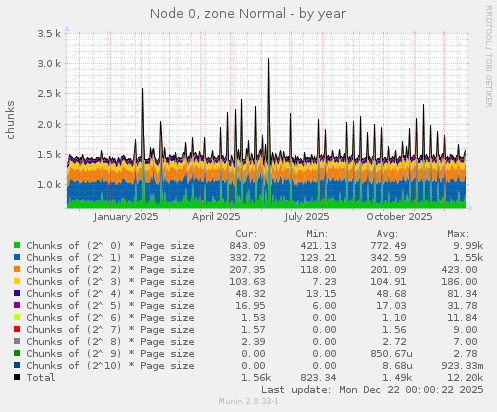
Task: Click the 'October 2025' axis label
Action: point(399,217)
